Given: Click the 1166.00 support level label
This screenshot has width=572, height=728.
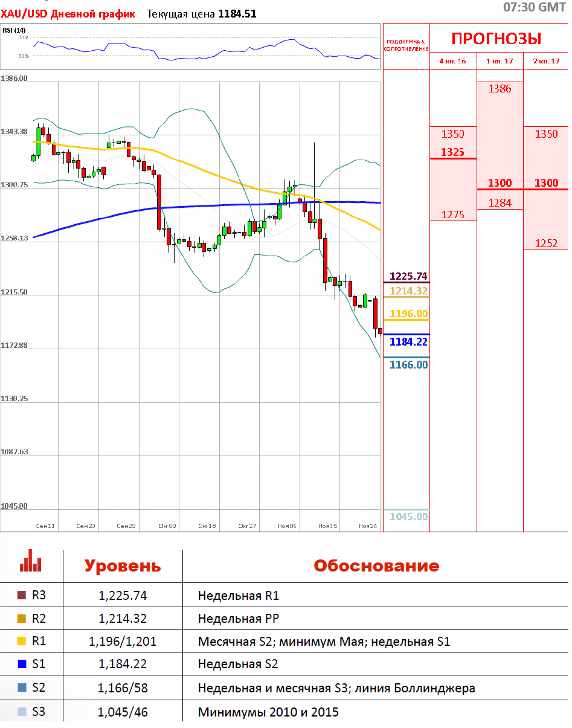Looking at the screenshot, I should (408, 365).
